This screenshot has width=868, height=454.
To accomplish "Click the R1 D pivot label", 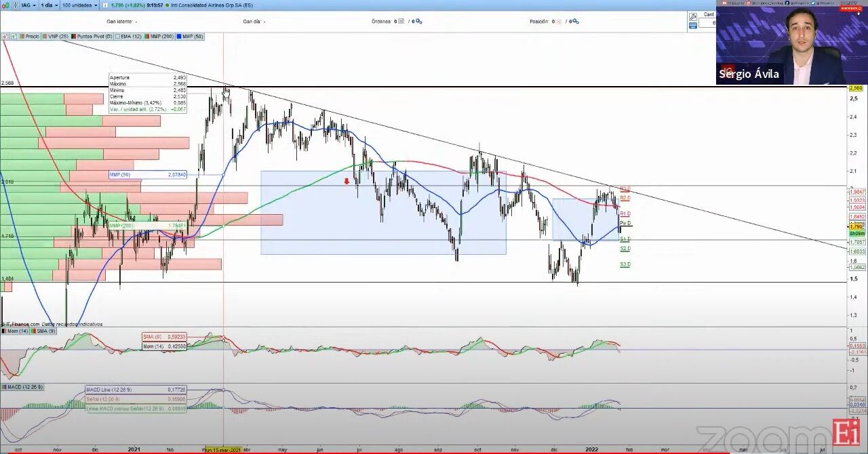I will tap(625, 213).
